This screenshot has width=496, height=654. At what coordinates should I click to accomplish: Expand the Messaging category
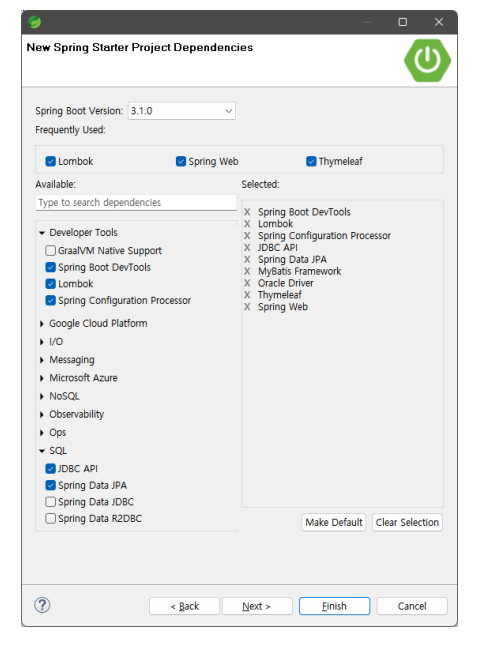(x=42, y=360)
